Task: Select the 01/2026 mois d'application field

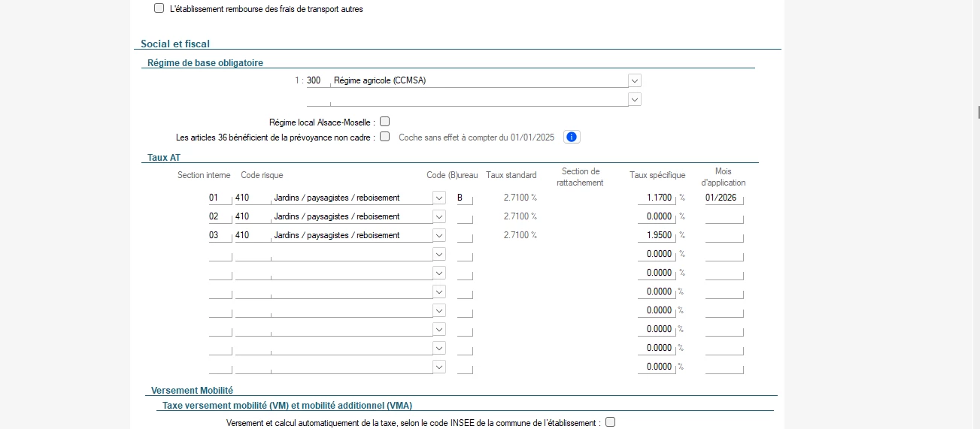Action: coord(724,198)
